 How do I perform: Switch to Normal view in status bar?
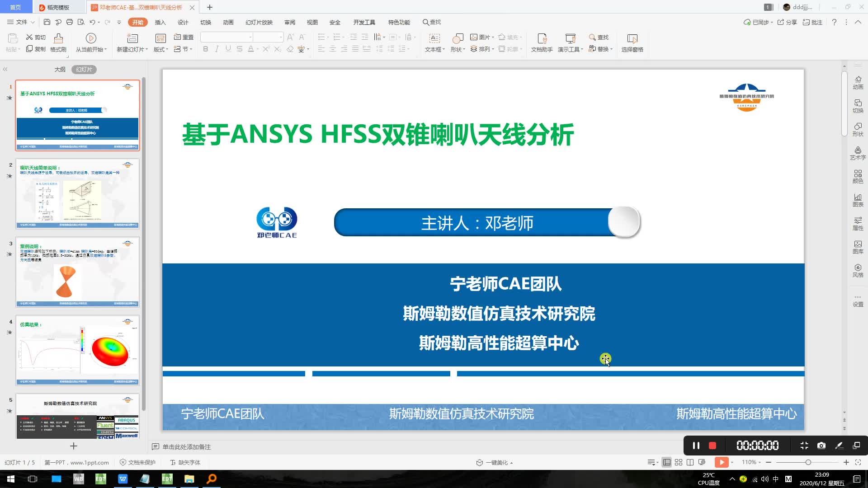(666, 462)
